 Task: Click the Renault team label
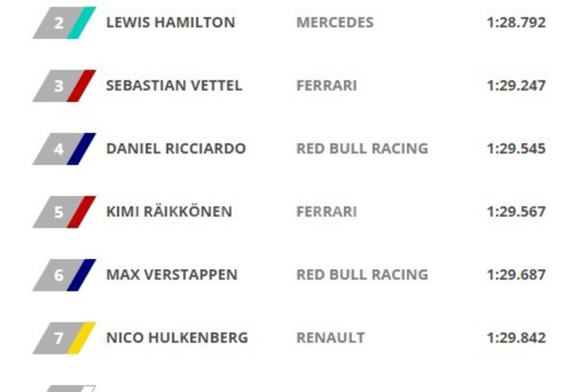click(330, 338)
